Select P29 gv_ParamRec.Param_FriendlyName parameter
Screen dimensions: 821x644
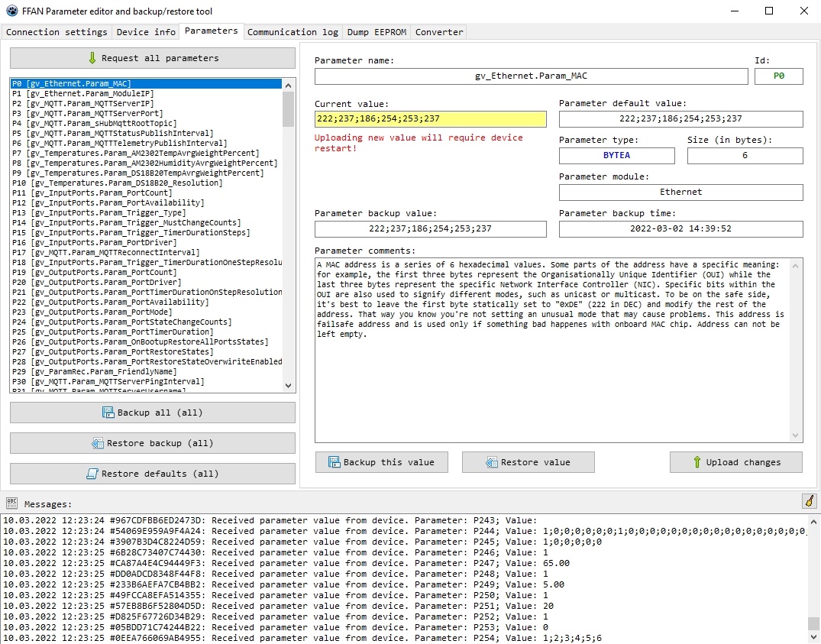94,371
